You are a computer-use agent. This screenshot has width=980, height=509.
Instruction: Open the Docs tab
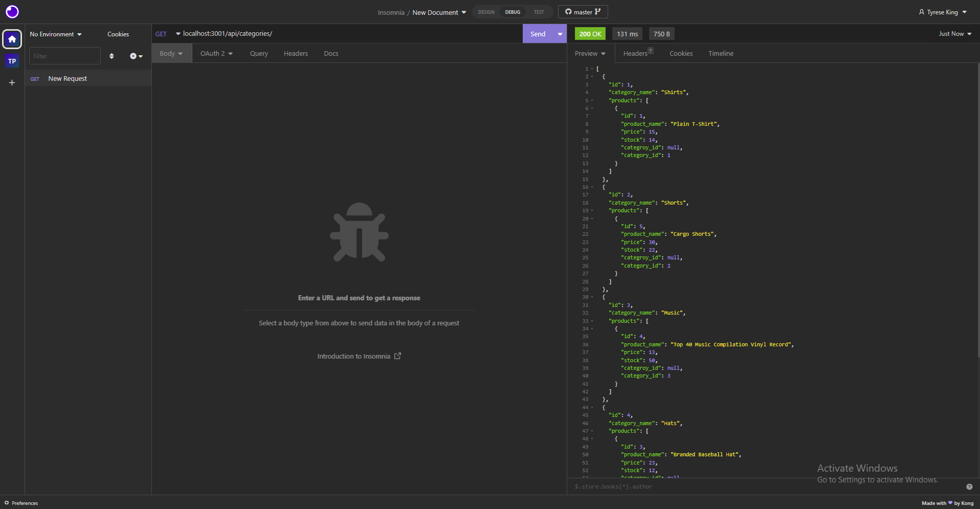pyautogui.click(x=331, y=53)
